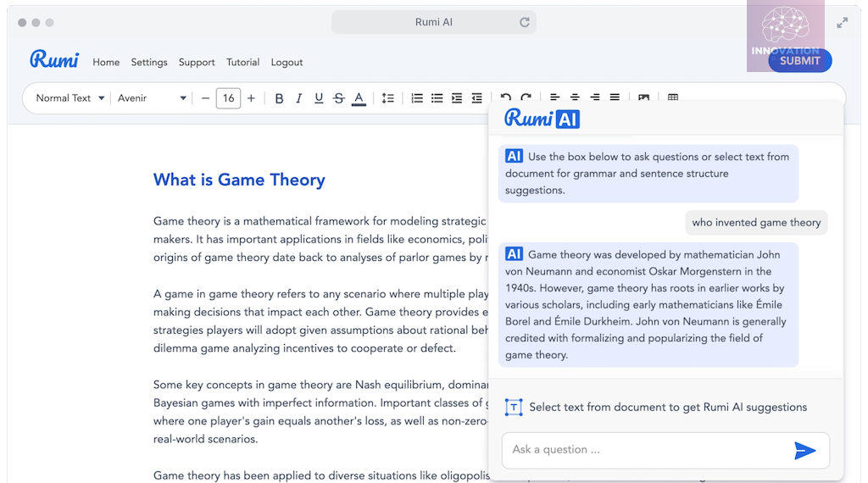The image size is (868, 483).
Task: Click the Rumi logo
Action: click(54, 58)
